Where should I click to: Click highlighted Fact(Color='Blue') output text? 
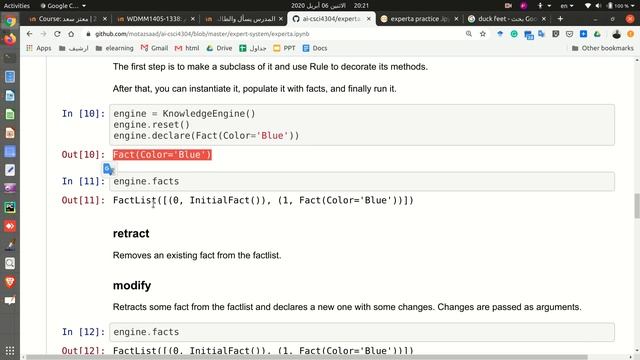point(162,155)
